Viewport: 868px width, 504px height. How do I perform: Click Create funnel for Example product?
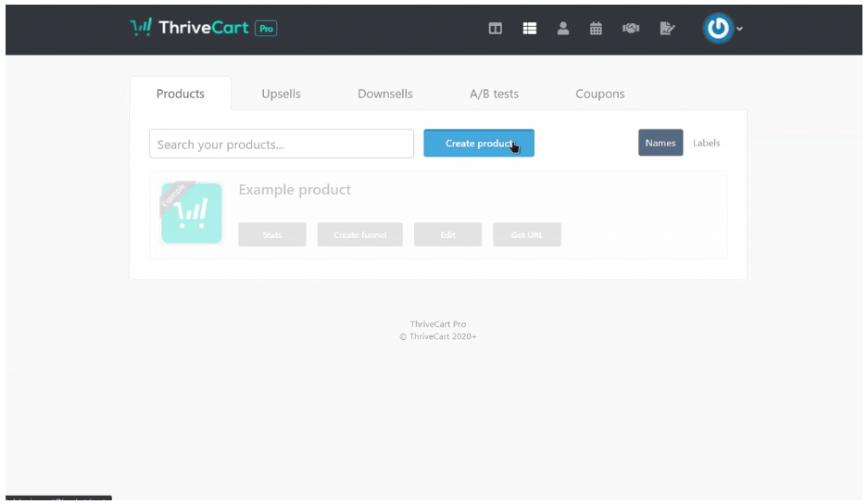[x=359, y=234]
